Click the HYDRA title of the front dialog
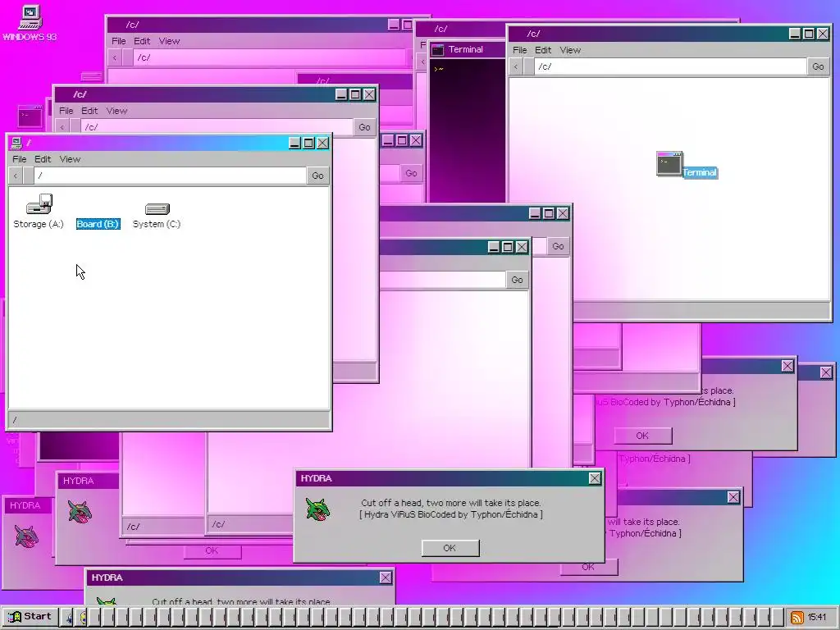This screenshot has width=840, height=630. pyautogui.click(x=316, y=478)
